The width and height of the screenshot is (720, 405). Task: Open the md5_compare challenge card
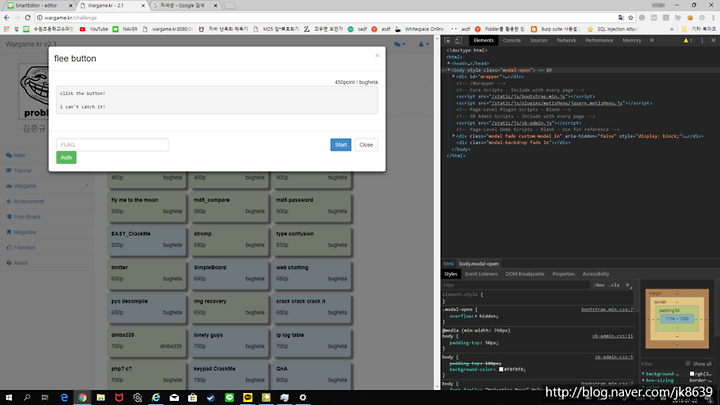tap(229, 206)
